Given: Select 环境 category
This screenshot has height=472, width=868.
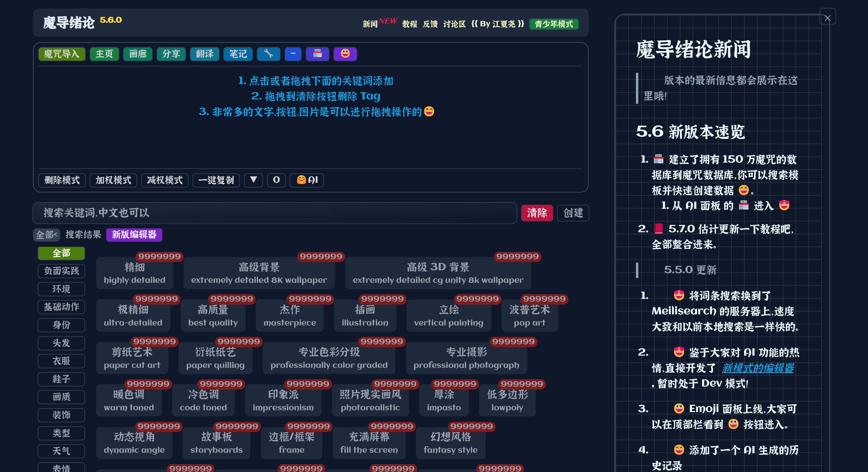Looking at the screenshot, I should click(61, 289).
